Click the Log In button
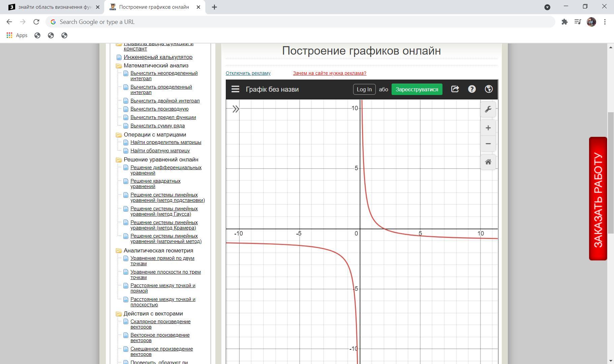This screenshot has width=614, height=364. (364, 89)
